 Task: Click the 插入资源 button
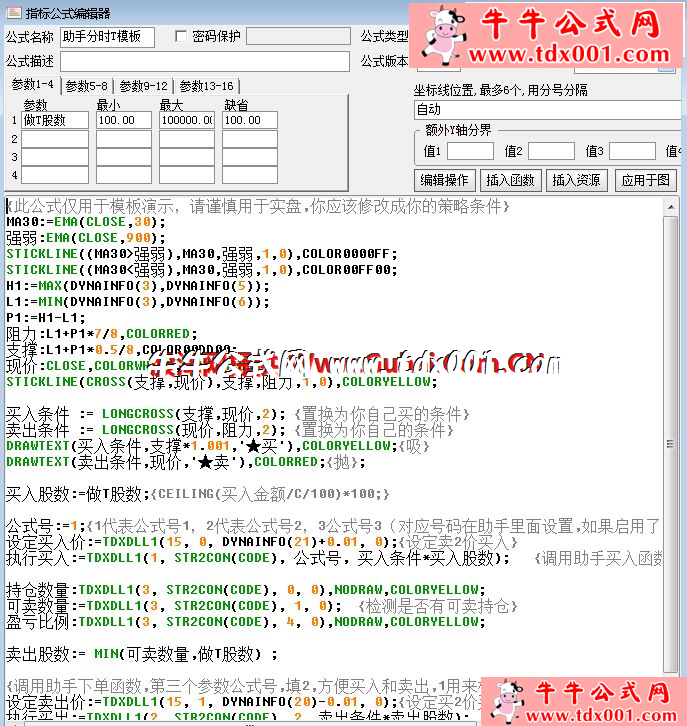576,180
